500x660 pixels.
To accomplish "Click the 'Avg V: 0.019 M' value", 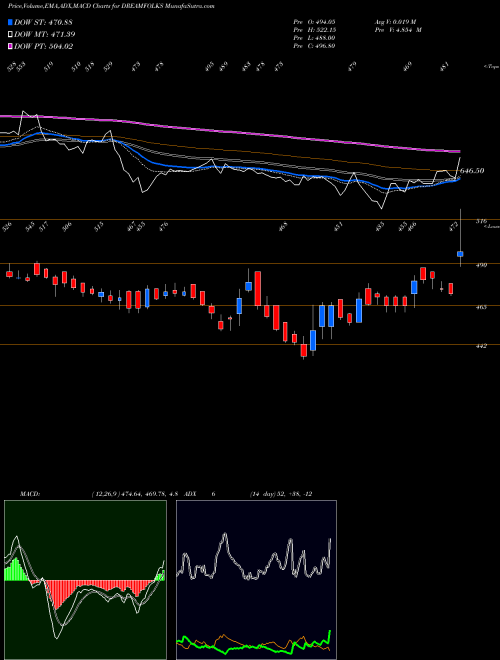I will [x=395, y=21].
